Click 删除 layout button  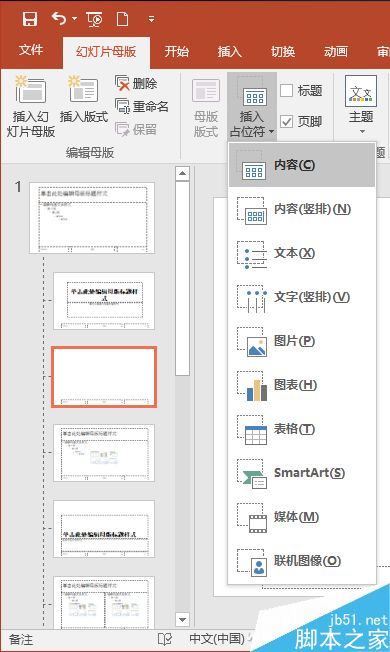136,84
